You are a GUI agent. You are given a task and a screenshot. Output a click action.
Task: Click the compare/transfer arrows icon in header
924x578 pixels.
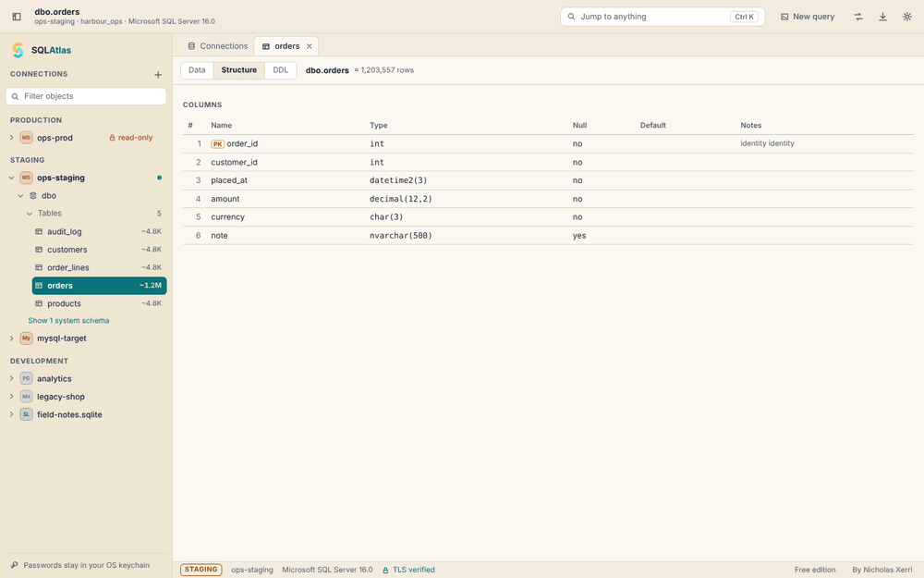[858, 17]
